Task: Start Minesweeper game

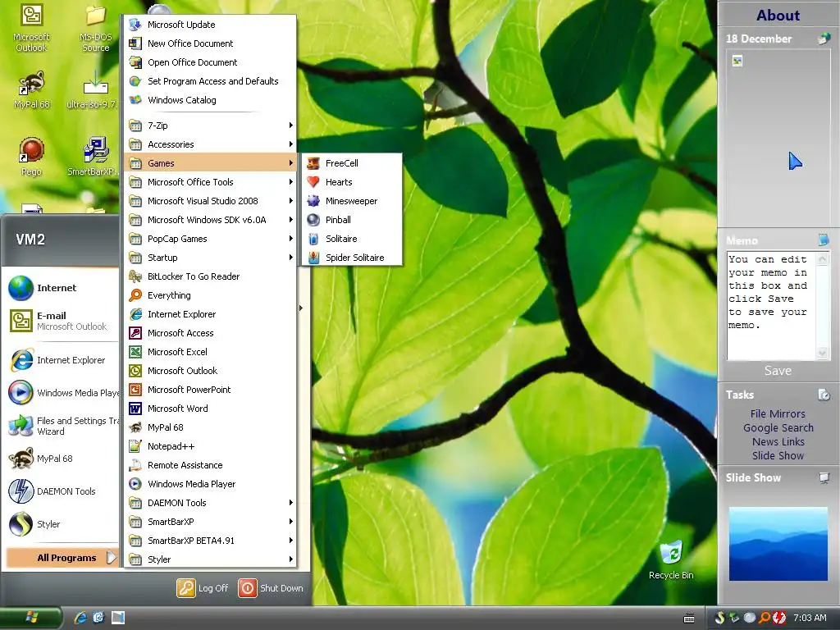Action: click(352, 201)
